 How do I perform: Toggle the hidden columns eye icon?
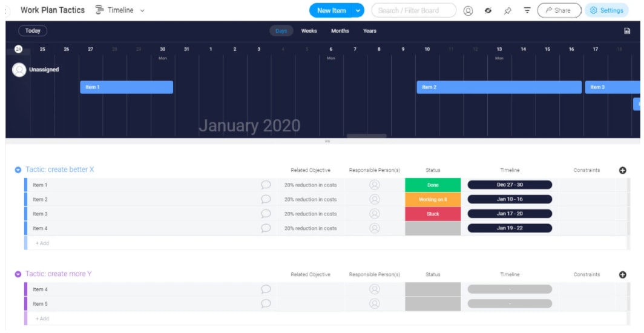pos(488,11)
